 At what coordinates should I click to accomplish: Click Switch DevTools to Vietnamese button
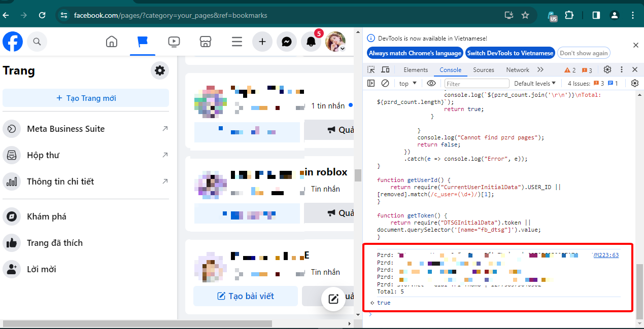coord(510,53)
